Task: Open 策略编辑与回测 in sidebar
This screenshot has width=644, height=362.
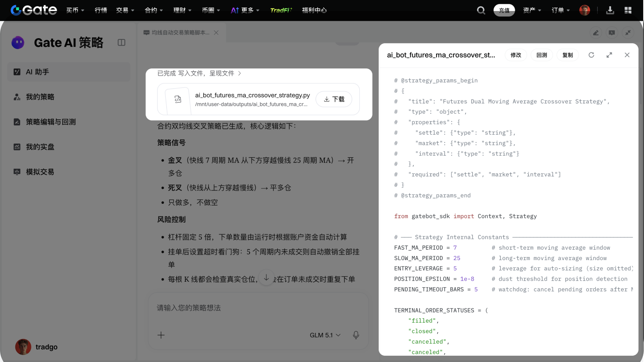Action: pos(69,122)
